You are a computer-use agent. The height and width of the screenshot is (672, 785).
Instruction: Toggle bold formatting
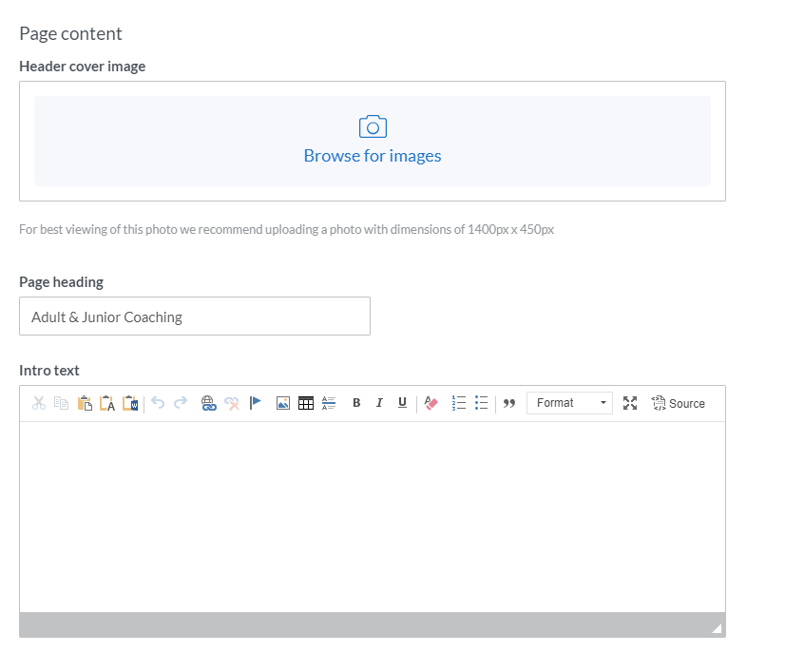356,403
